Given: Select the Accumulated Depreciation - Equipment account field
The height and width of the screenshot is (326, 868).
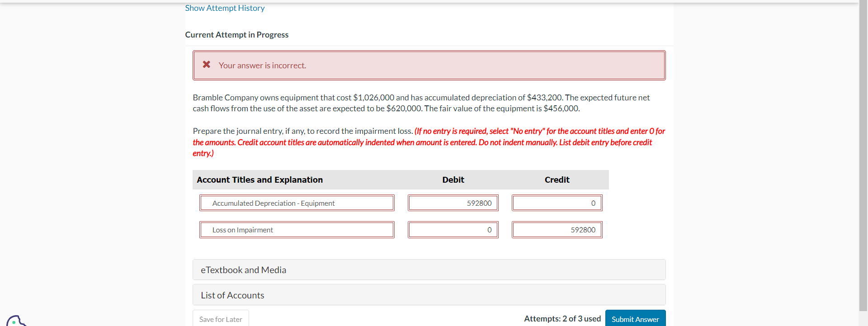Looking at the screenshot, I should coord(297,203).
